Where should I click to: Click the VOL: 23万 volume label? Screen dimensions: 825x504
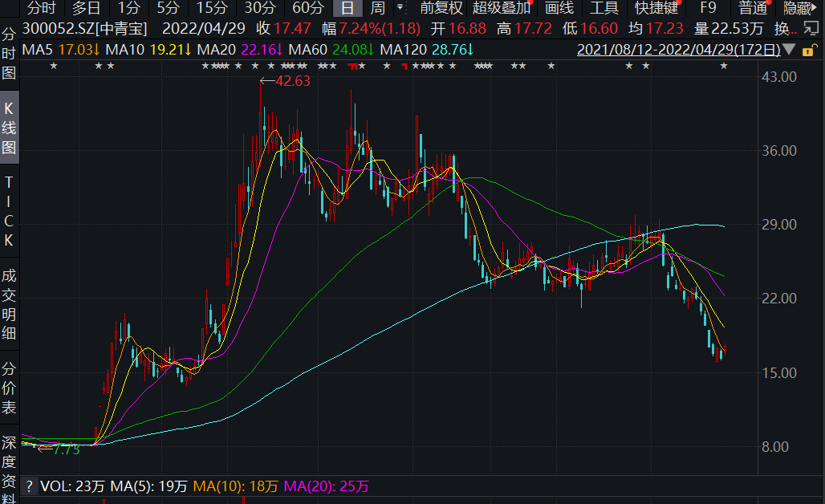click(72, 486)
